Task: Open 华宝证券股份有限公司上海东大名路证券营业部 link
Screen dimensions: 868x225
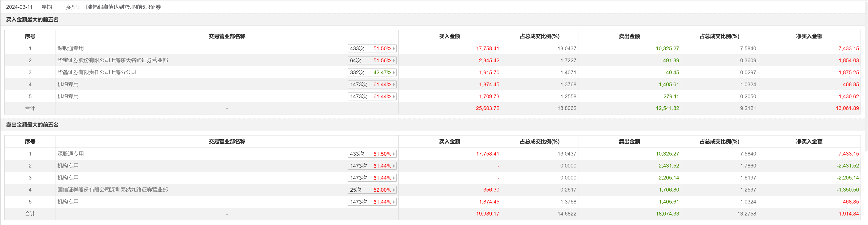Action: [113, 60]
